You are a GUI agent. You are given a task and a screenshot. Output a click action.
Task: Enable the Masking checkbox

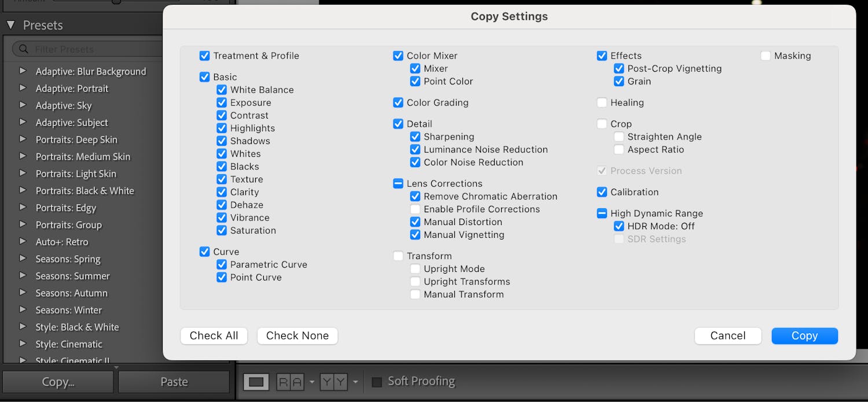click(766, 56)
